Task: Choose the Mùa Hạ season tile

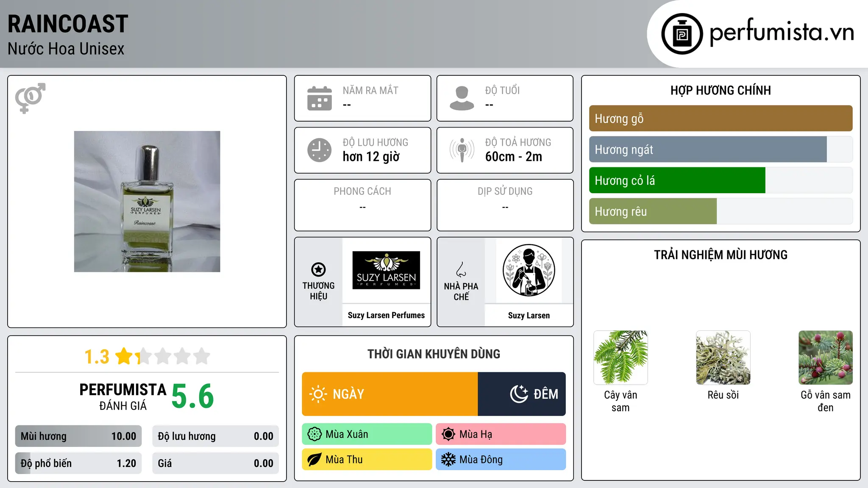Action: coord(501,434)
